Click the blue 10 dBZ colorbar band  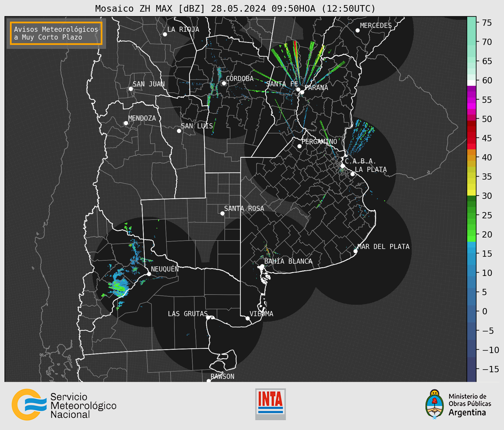click(471, 273)
